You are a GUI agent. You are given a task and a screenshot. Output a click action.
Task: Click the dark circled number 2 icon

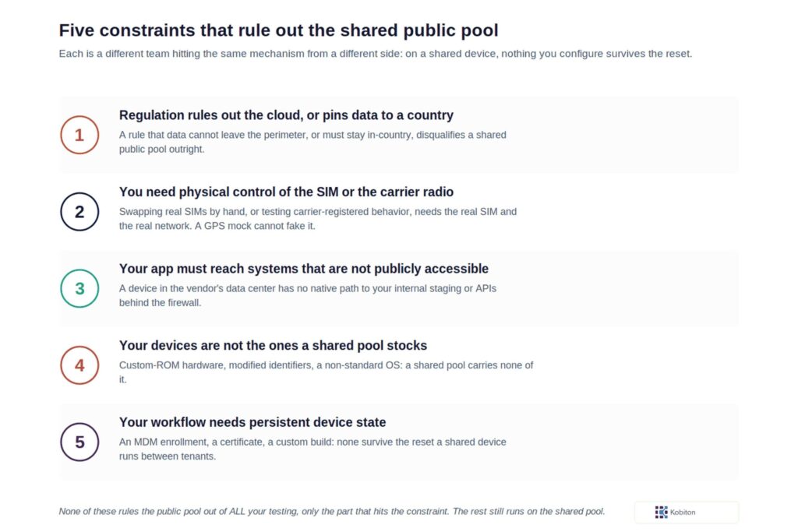point(79,212)
